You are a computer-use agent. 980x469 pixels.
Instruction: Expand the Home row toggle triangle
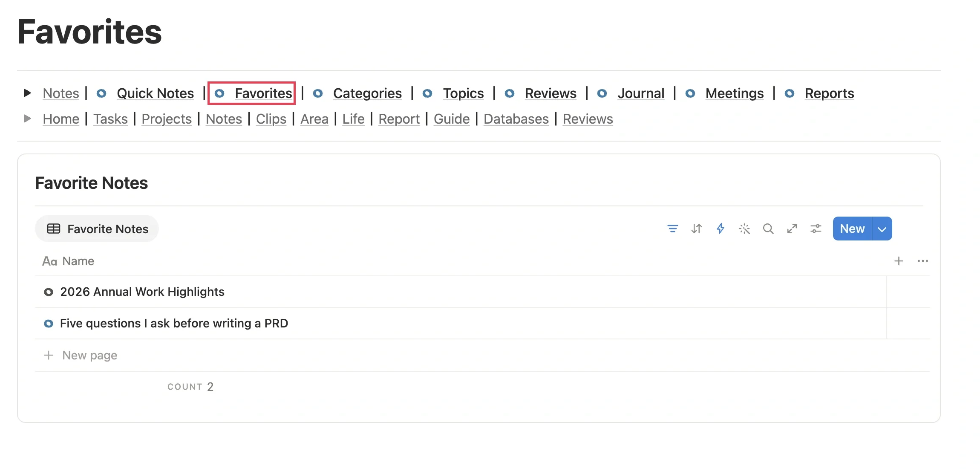point(27,119)
